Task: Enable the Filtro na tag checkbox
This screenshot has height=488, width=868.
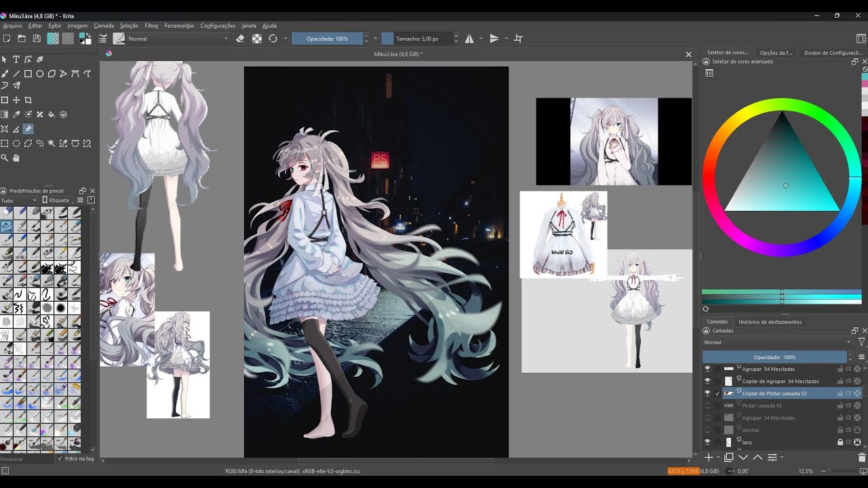Action: pyautogui.click(x=60, y=459)
